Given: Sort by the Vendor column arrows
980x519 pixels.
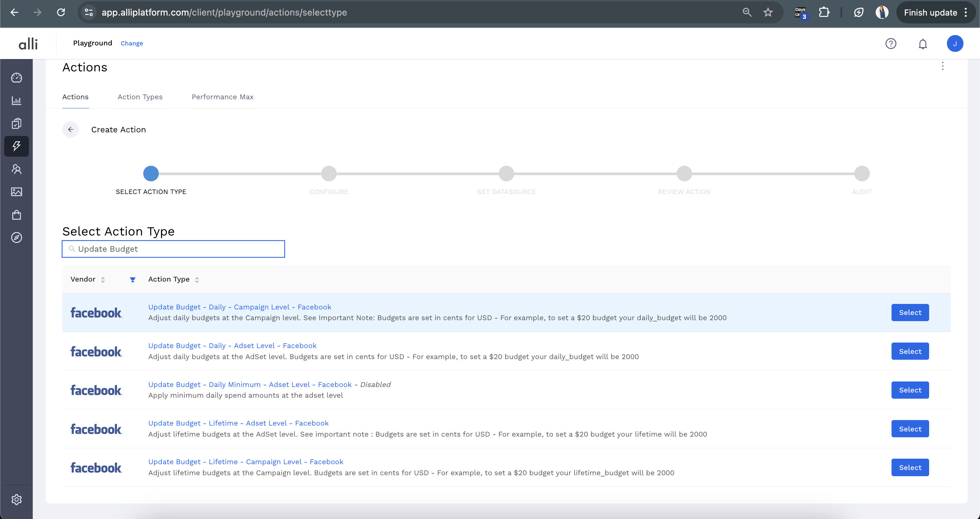Looking at the screenshot, I should pyautogui.click(x=103, y=280).
